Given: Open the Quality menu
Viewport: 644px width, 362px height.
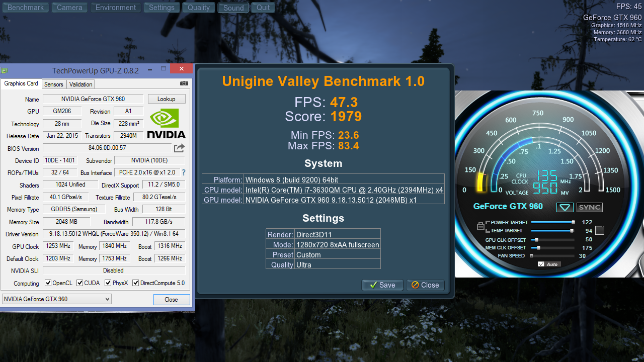Looking at the screenshot, I should tap(199, 8).
